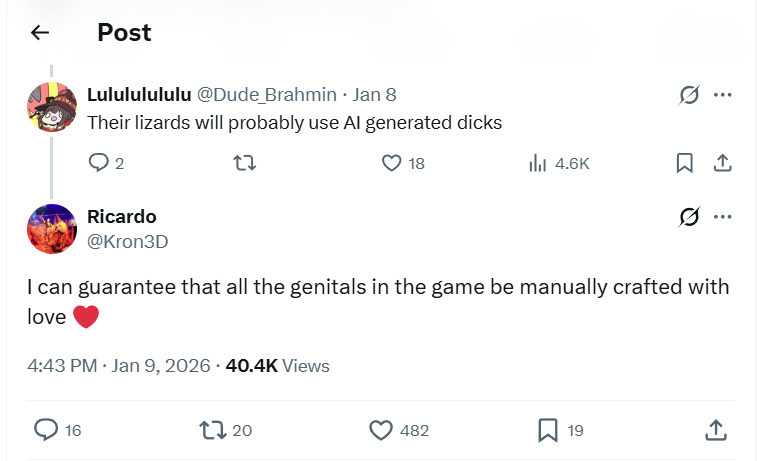This screenshot has width=757, height=461.
Task: Open Grok icon on Ricardo's post
Action: (688, 217)
